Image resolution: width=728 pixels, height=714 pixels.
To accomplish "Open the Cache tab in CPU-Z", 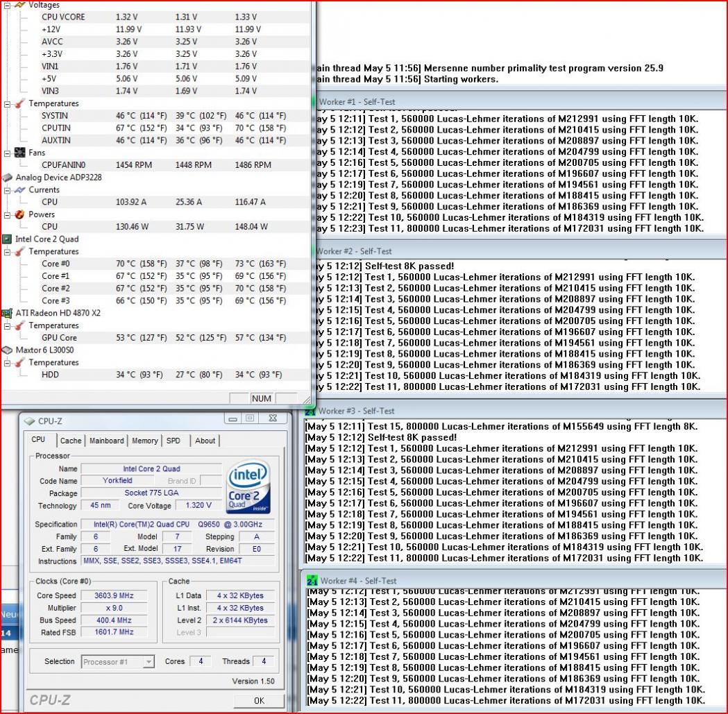I will (71, 441).
